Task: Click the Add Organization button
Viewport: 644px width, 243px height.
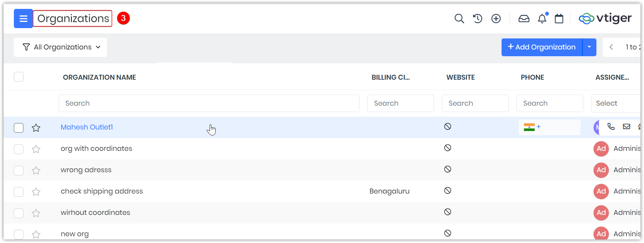Action: 542,47
